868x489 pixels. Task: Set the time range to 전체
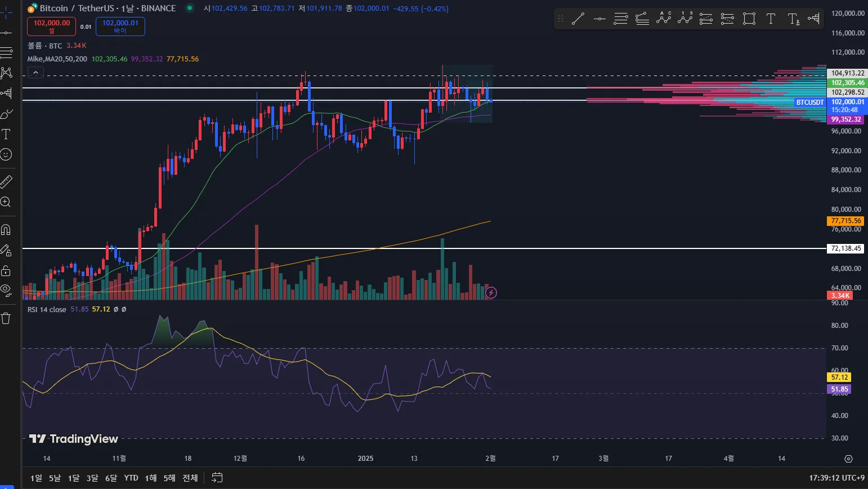point(190,478)
